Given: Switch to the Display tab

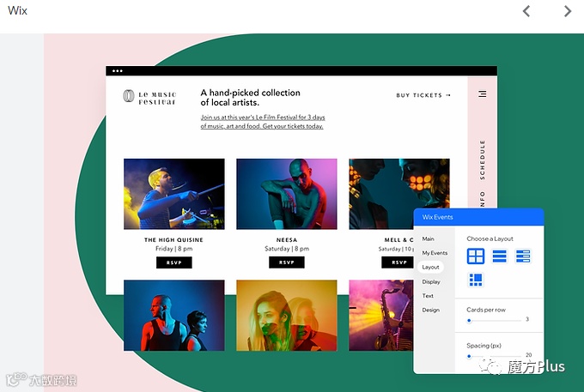Looking at the screenshot, I should pyautogui.click(x=431, y=281).
